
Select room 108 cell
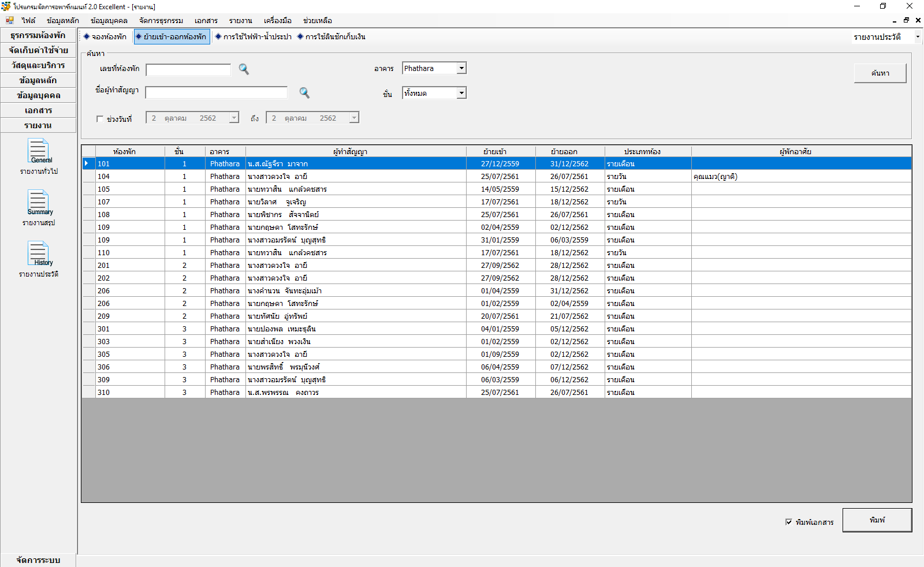[x=130, y=215]
